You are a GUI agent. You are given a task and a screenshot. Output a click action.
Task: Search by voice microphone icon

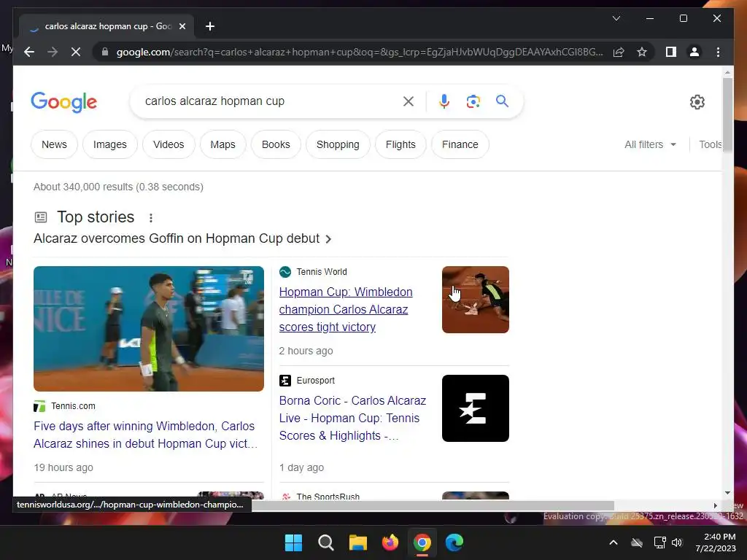point(444,101)
